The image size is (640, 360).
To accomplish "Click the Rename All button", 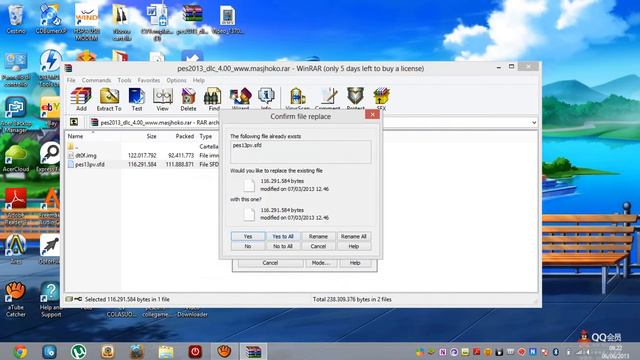I will (x=353, y=236).
